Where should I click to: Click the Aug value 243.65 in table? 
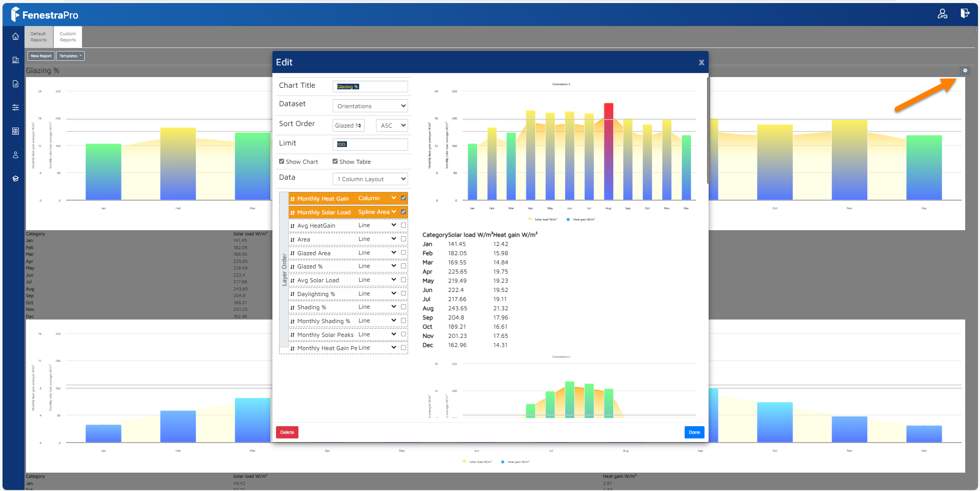coord(458,308)
